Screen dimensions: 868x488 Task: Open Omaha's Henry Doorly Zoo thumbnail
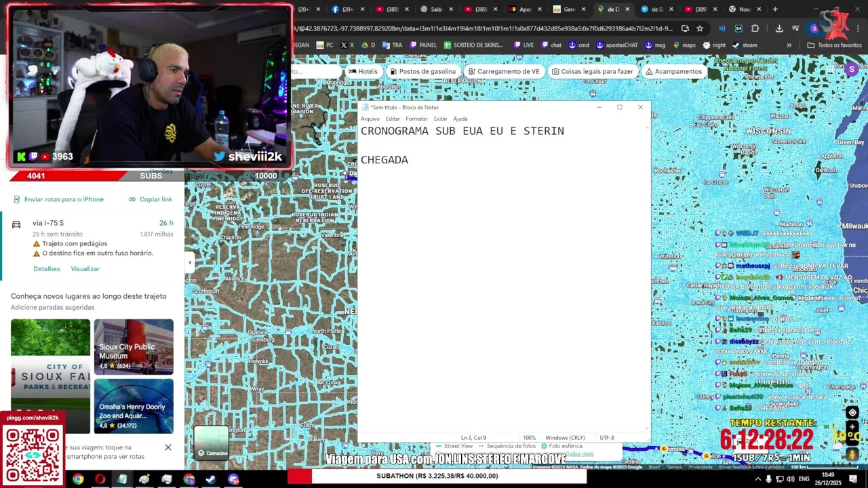[134, 406]
